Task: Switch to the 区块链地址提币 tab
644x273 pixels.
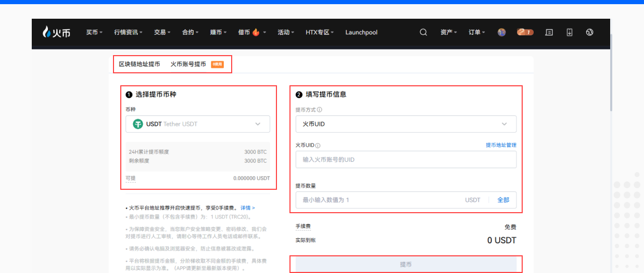Action: tap(139, 64)
